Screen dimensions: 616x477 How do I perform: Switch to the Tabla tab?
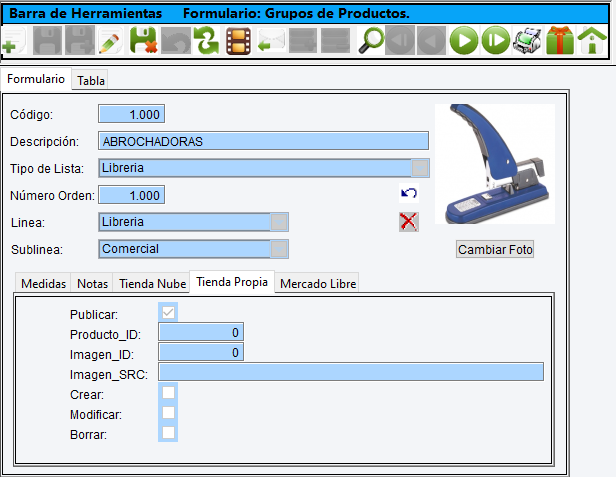[x=91, y=81]
